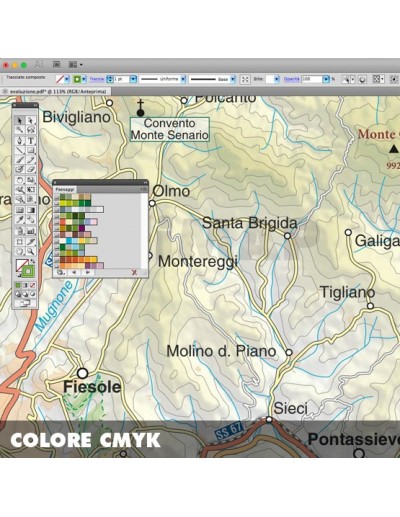Switch to the Paesaggi swatch tab
This screenshot has height=517, width=400.
65,189
